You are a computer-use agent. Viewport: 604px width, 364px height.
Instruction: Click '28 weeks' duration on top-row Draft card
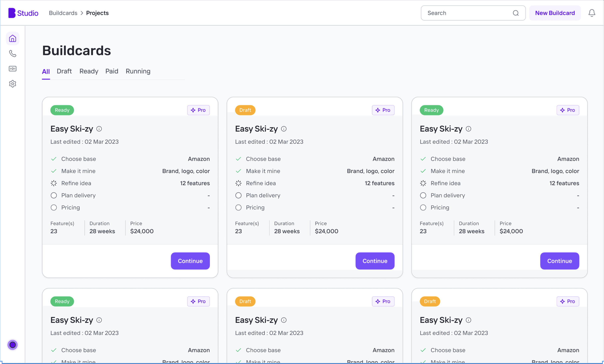click(x=287, y=231)
